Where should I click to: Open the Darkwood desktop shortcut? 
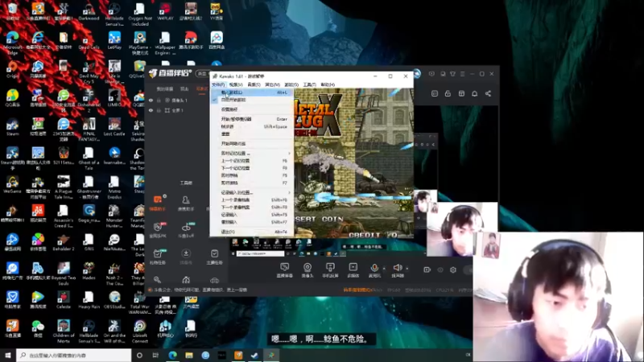(x=89, y=10)
